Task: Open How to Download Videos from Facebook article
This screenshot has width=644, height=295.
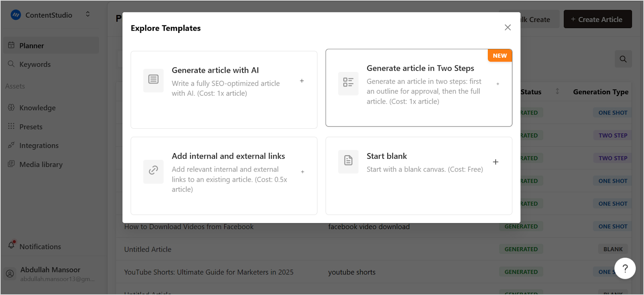Action: [189, 227]
